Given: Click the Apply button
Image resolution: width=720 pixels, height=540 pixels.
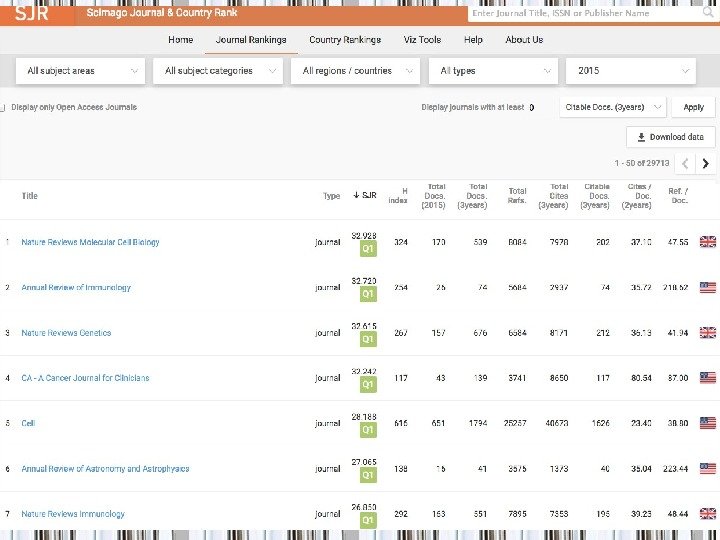Looking at the screenshot, I should tap(693, 107).
